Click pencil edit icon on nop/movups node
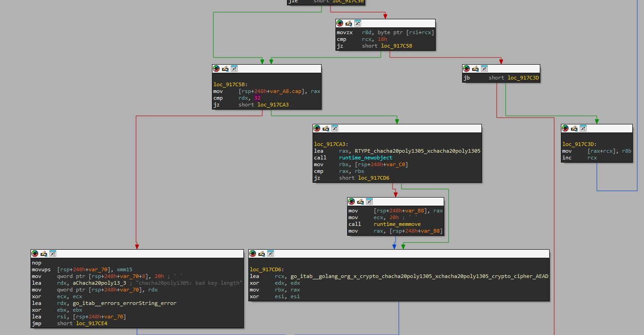 pos(44,254)
